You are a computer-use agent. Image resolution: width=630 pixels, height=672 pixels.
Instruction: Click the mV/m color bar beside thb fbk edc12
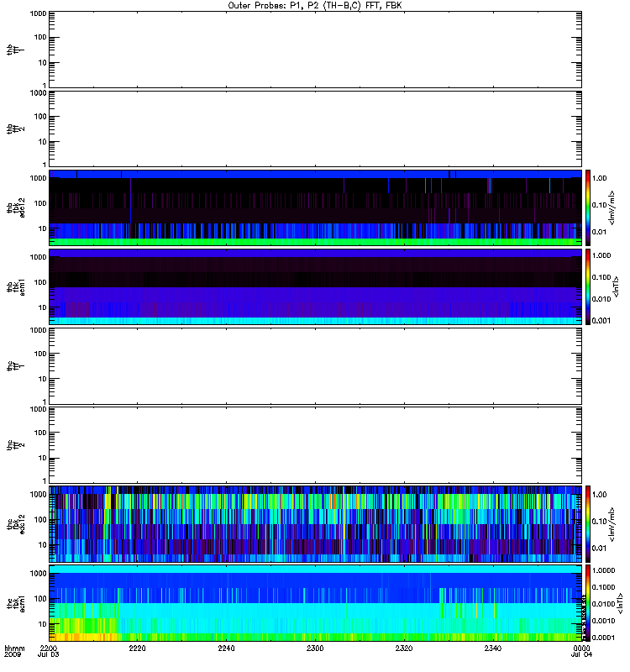588,207
